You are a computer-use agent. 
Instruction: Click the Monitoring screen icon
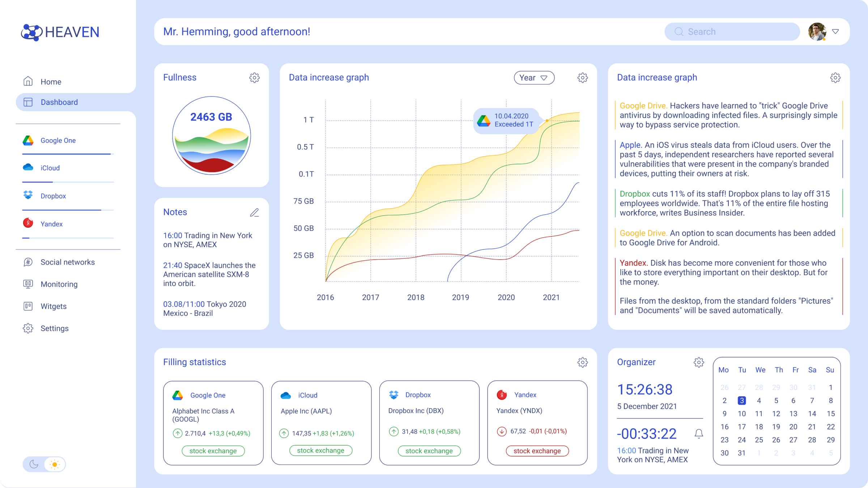[x=28, y=284]
